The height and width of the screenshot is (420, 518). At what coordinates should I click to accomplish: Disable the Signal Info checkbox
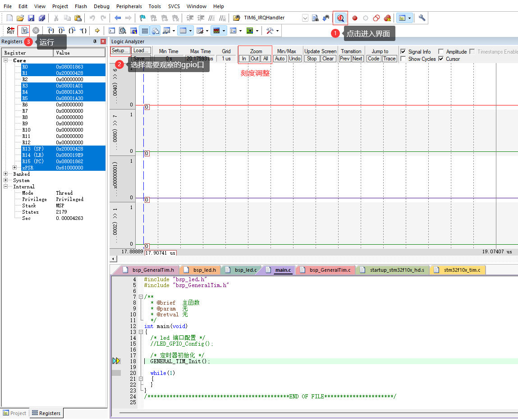[403, 51]
